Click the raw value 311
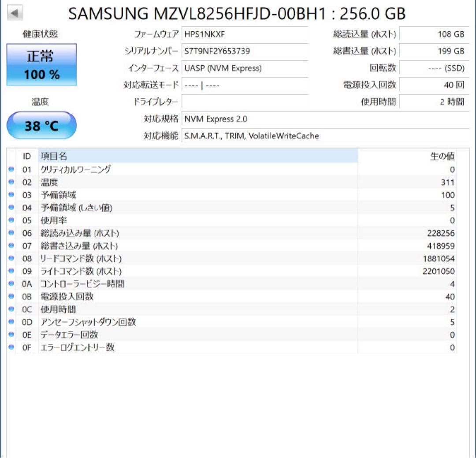 point(448,182)
